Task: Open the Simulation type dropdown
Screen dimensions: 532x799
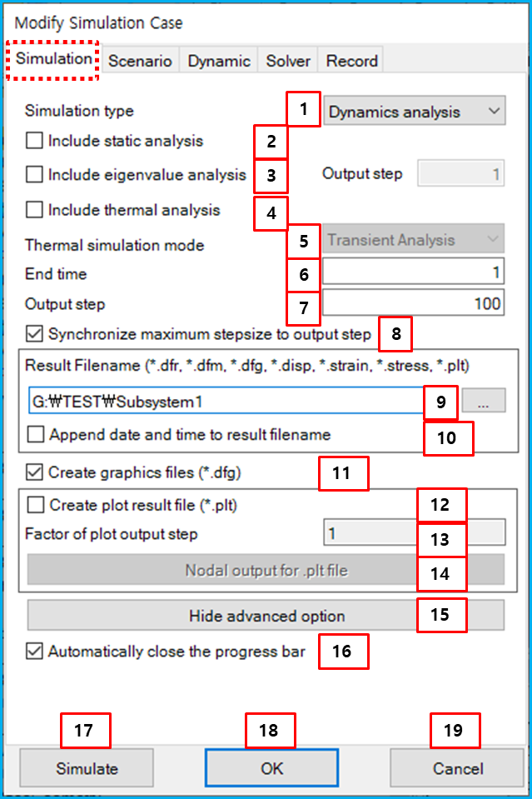Action: (x=415, y=111)
